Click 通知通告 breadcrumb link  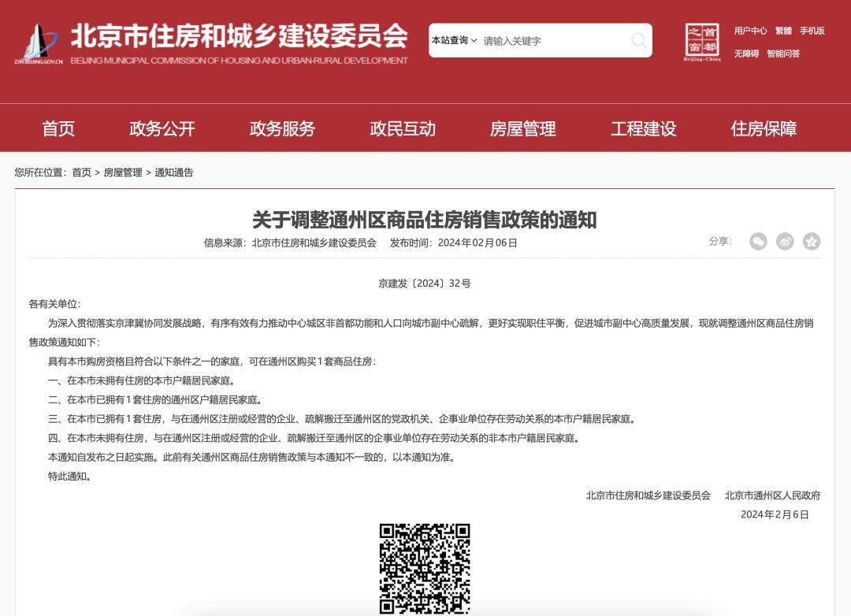pos(174,173)
